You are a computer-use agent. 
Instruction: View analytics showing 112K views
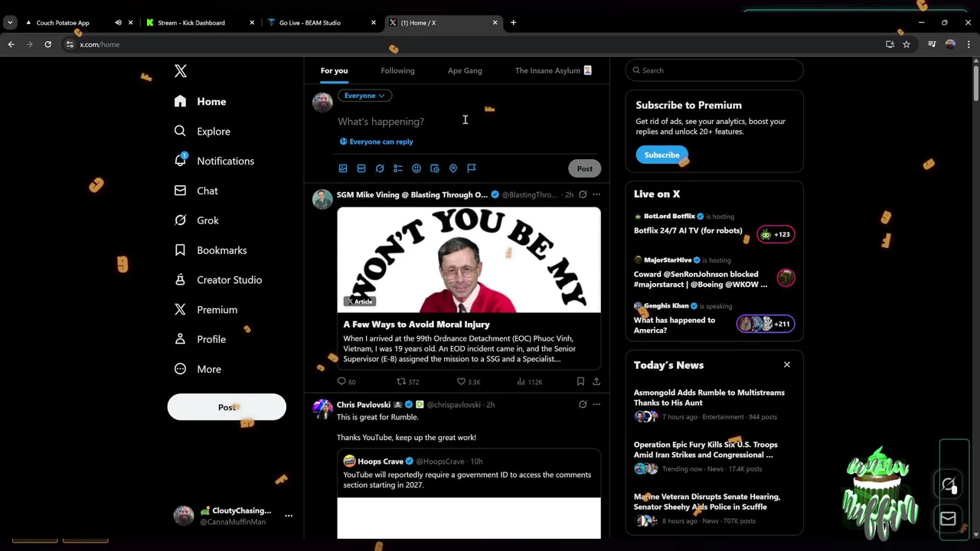coord(530,381)
